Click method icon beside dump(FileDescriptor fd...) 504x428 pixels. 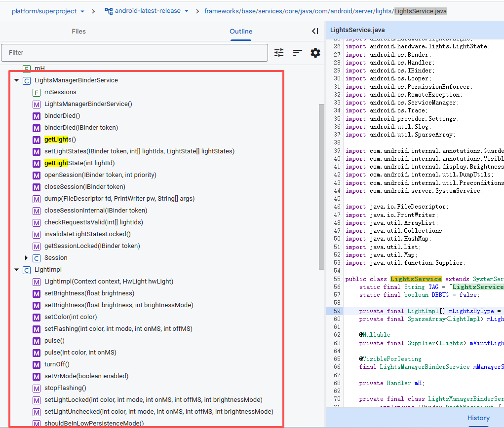37,199
